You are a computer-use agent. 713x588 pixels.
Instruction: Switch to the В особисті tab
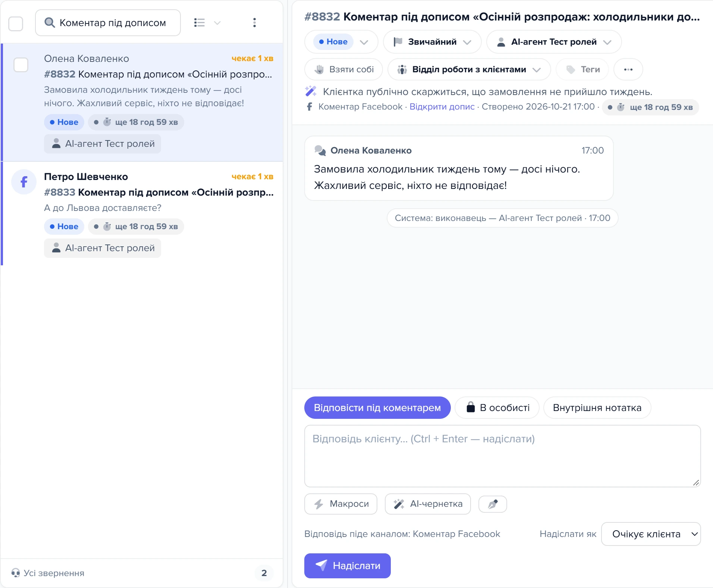coord(497,408)
